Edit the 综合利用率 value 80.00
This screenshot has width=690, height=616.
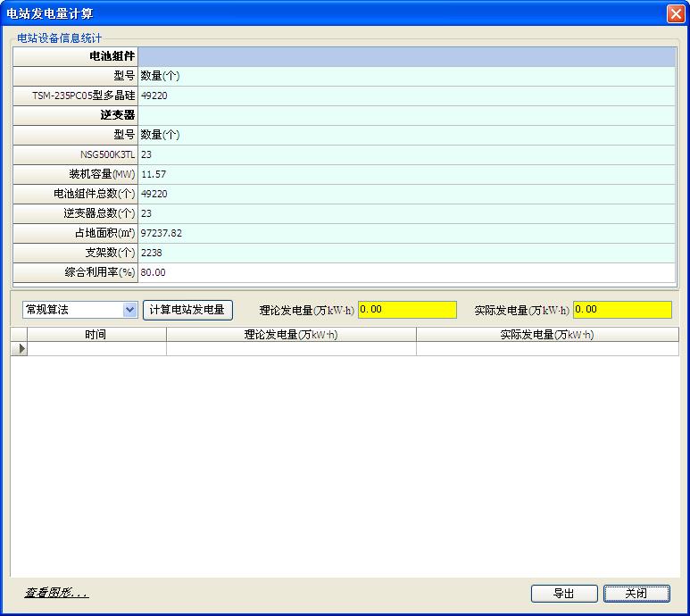click(x=407, y=272)
